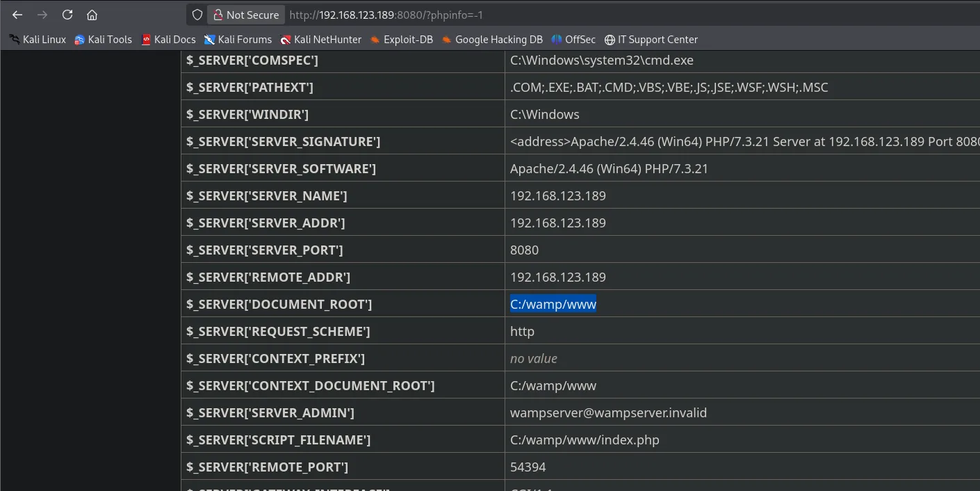Click the italic no value cell
Viewport: 980px width, 491px height.
(534, 359)
